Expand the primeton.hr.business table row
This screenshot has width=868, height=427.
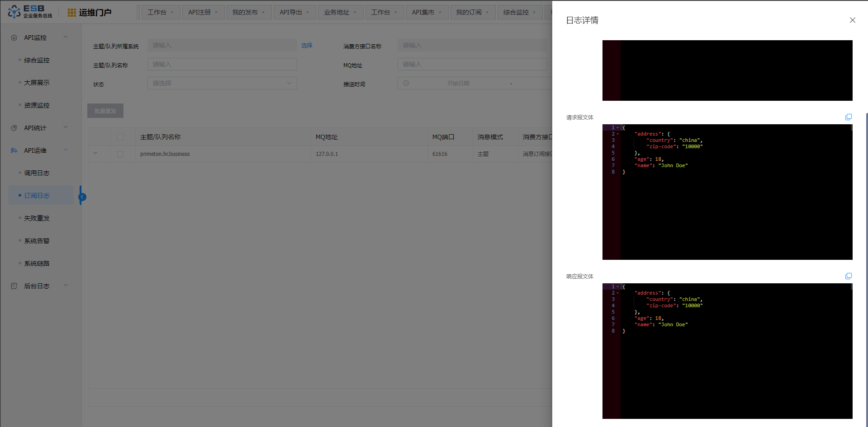coord(95,153)
